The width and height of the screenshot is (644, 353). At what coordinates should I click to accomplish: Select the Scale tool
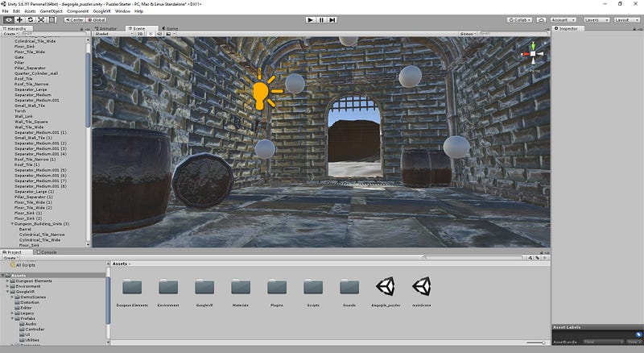41,19
